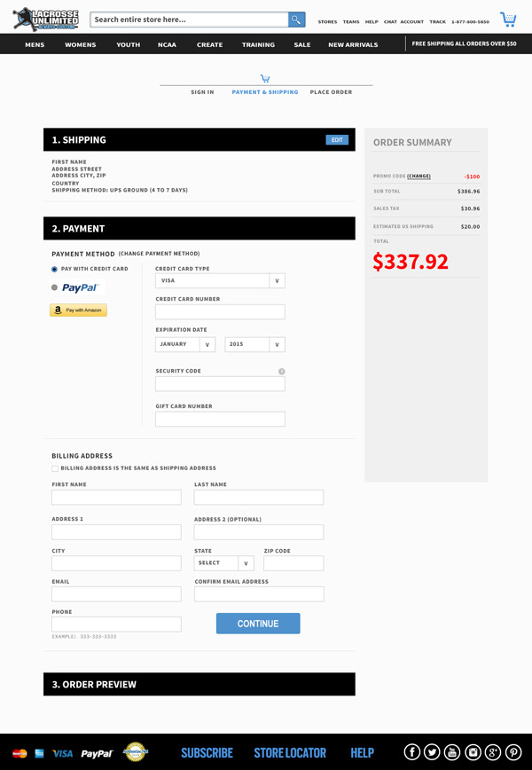Expand the Credit Card Type dropdown
Screen dimensions: 532x770
coord(220,281)
